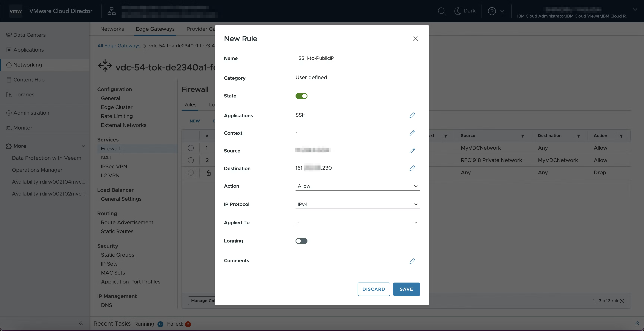Image resolution: width=644 pixels, height=331 pixels.
Task: Click the pencil icon next to Applications
Action: pos(412,115)
